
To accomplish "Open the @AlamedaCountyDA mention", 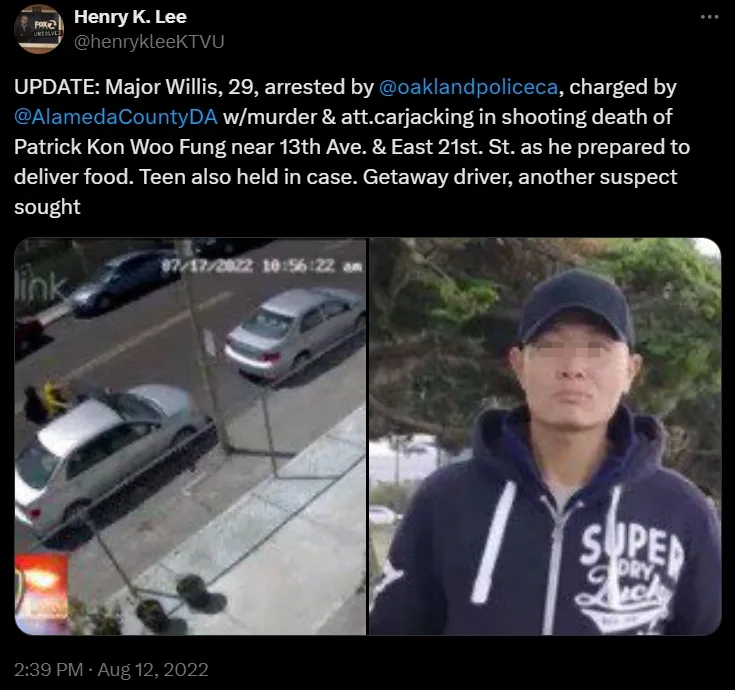I will 116,117.
